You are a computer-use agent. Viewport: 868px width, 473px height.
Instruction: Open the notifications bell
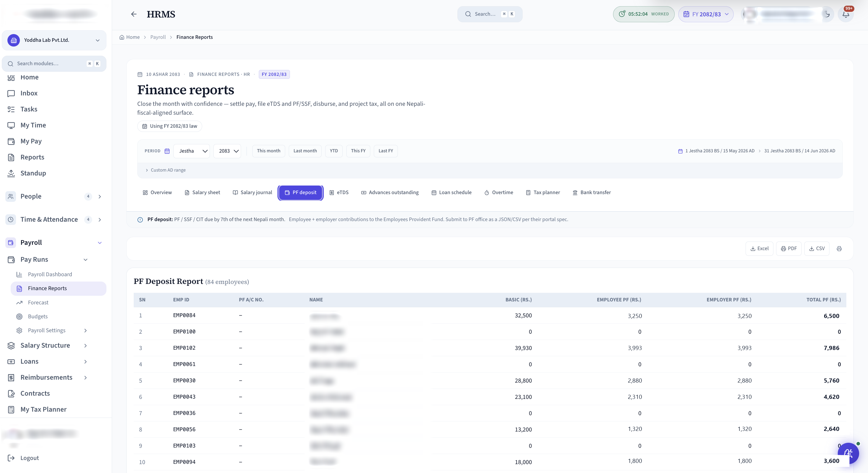pyautogui.click(x=846, y=14)
